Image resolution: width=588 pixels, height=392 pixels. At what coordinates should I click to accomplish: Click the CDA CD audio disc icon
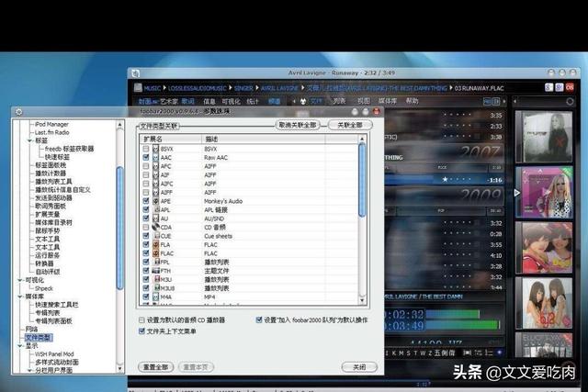pos(153,227)
